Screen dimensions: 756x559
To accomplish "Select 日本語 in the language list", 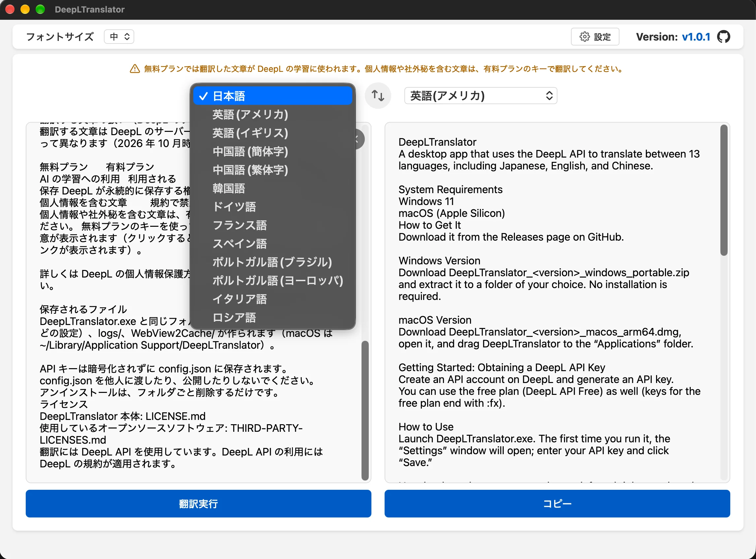I will [x=272, y=96].
